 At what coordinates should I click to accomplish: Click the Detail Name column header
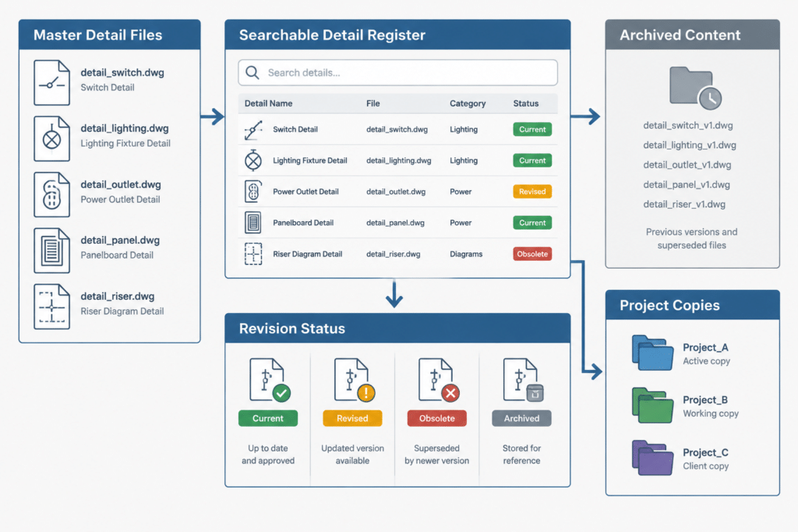tap(268, 104)
